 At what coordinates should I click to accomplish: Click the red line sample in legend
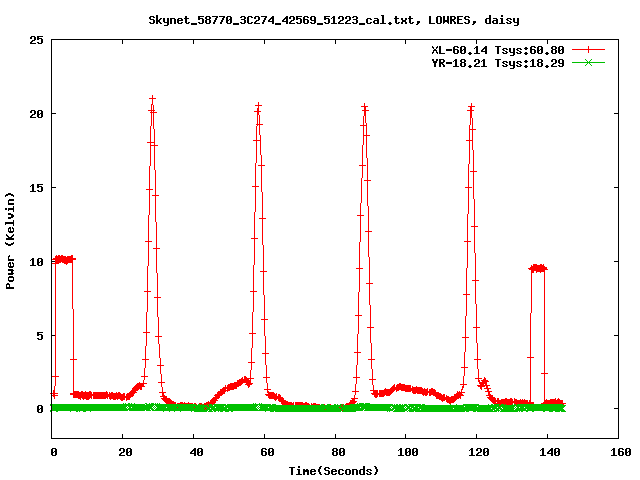588,50
